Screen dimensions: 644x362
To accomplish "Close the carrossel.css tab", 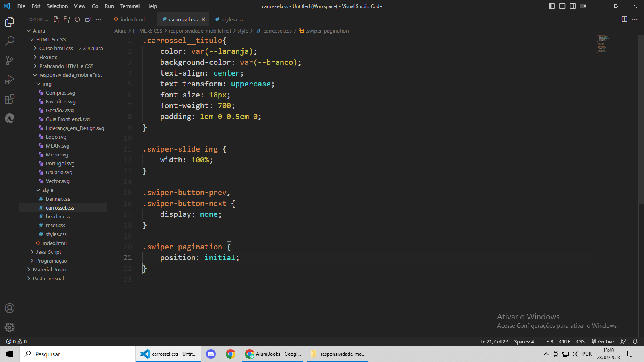I will (203, 19).
